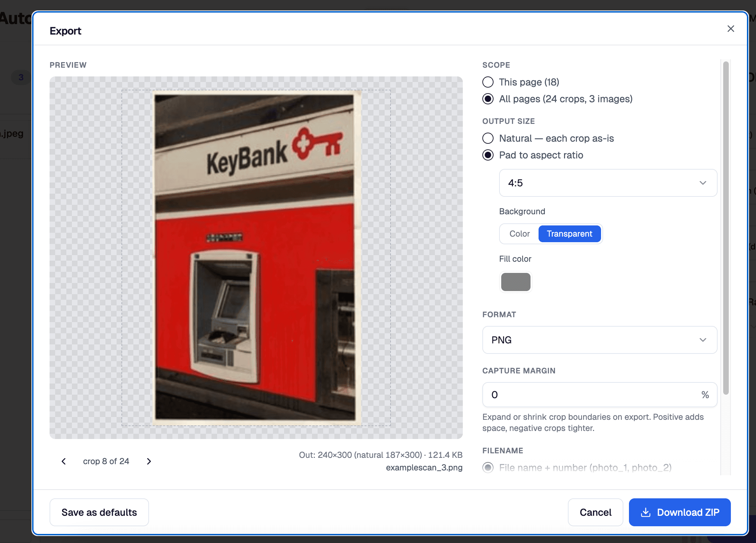Click Save as defaults button
The height and width of the screenshot is (543, 756).
tap(99, 512)
